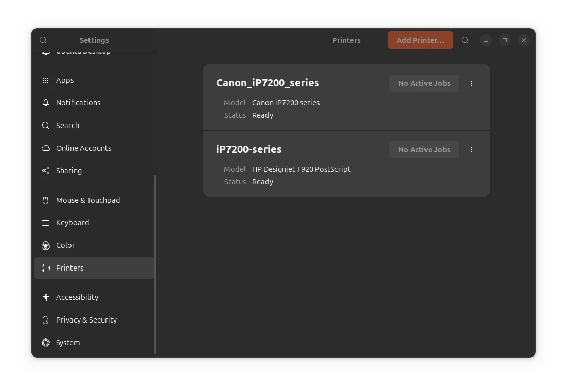Open Privacy & Security settings

point(94,320)
